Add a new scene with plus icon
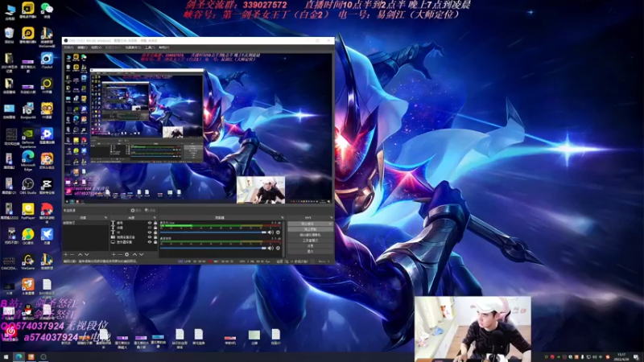The height and width of the screenshot is (362, 644). tap(65, 255)
